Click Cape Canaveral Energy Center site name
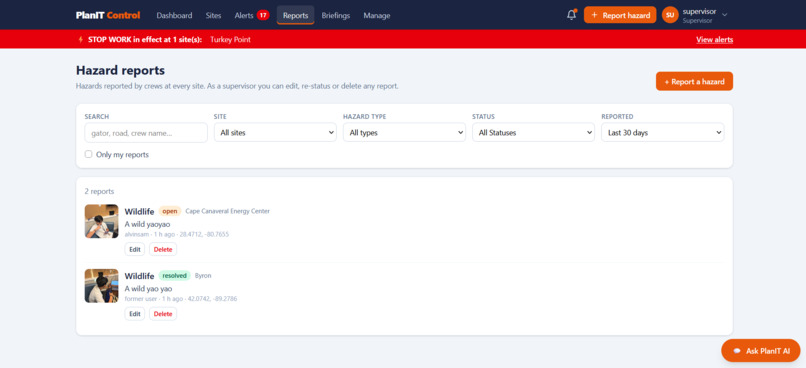 227,211
